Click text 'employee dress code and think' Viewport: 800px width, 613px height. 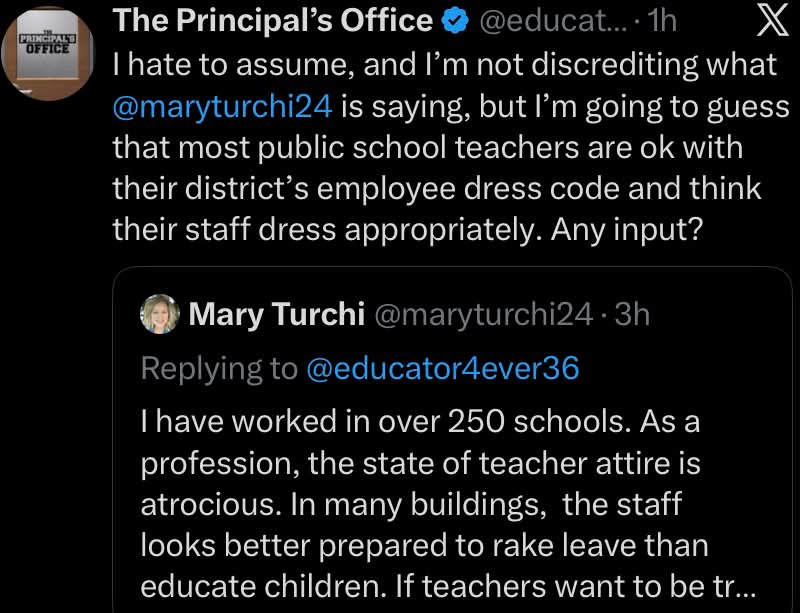539,189
